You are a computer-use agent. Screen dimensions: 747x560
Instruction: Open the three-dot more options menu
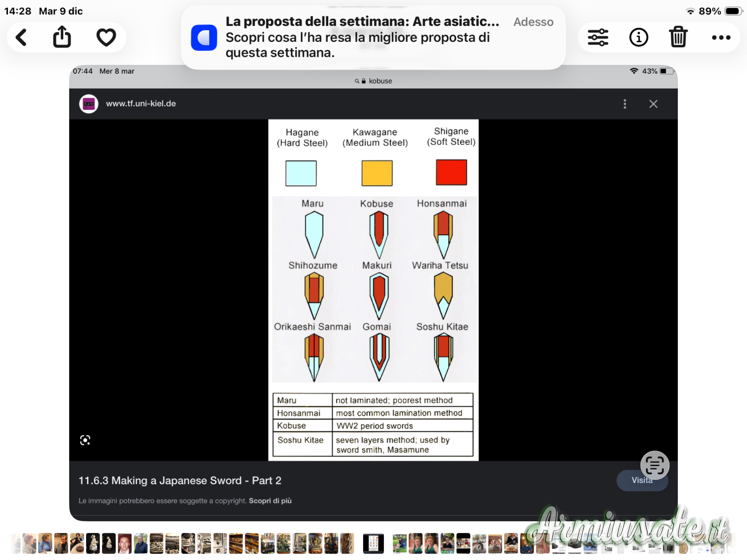[721, 37]
